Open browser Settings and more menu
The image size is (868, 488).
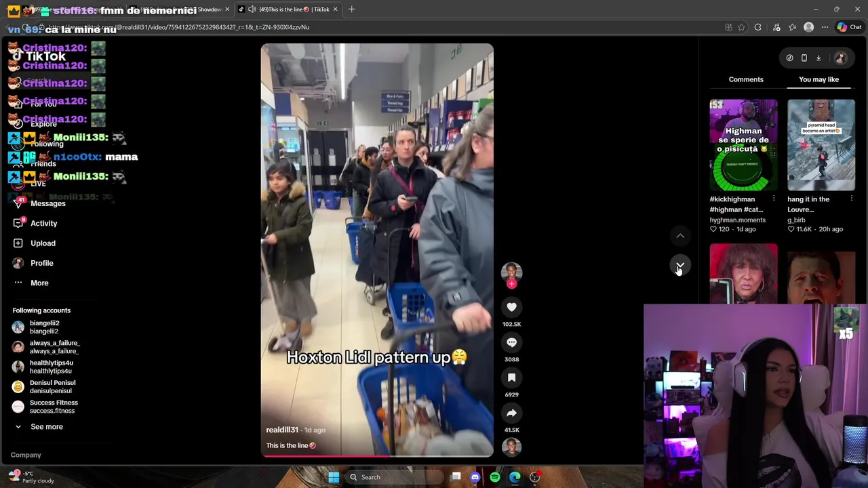pos(825,27)
